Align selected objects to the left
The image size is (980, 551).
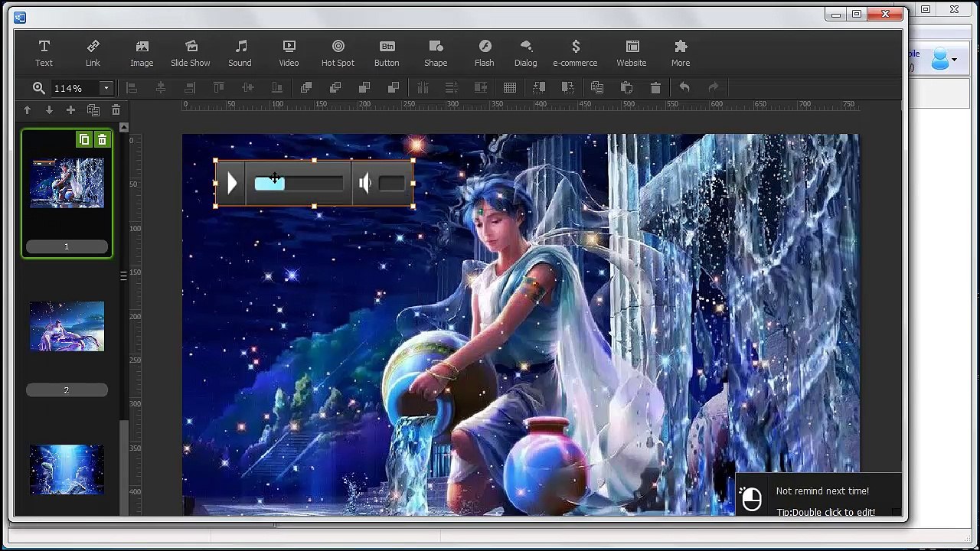(x=132, y=88)
